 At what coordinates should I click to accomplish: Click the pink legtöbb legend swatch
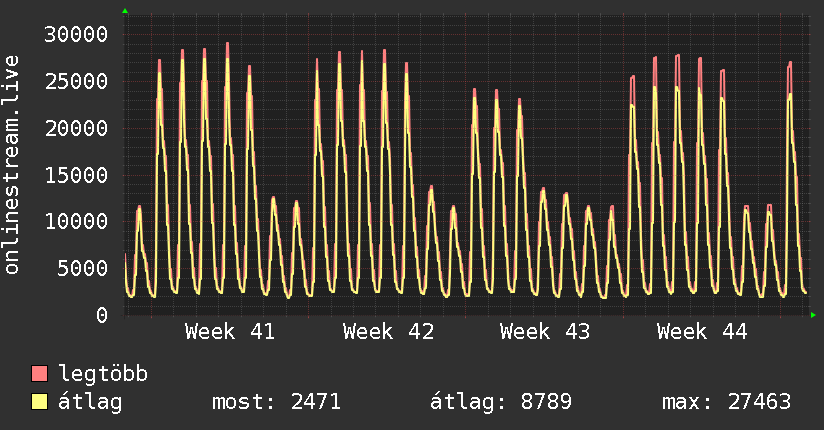click(39, 373)
